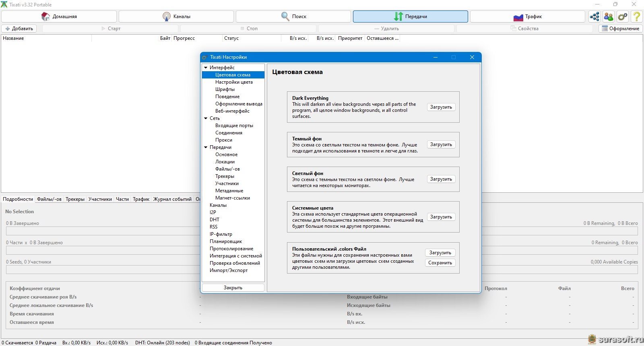Viewport: 644px width, 346px height.
Task: Open Основное under Передачи in settings
Action: pyautogui.click(x=226, y=154)
